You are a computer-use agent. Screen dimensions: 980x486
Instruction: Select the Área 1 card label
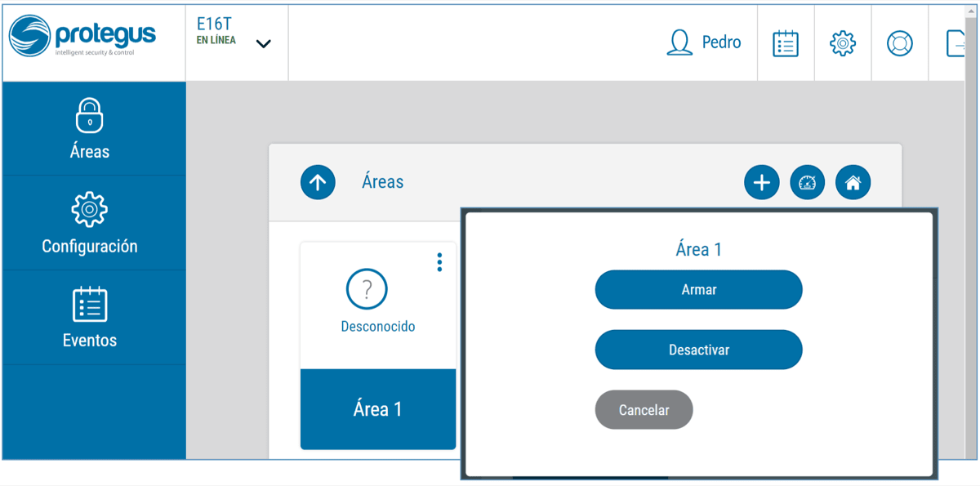(x=378, y=409)
